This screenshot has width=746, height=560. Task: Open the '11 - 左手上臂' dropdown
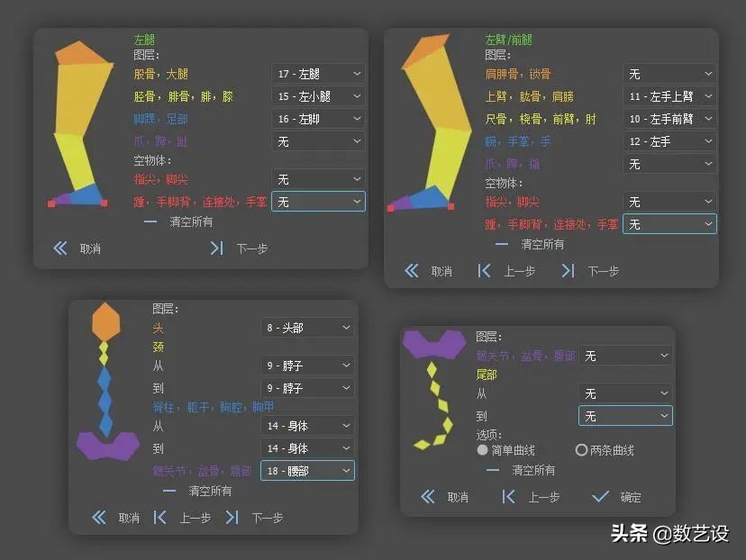pyautogui.click(x=669, y=95)
